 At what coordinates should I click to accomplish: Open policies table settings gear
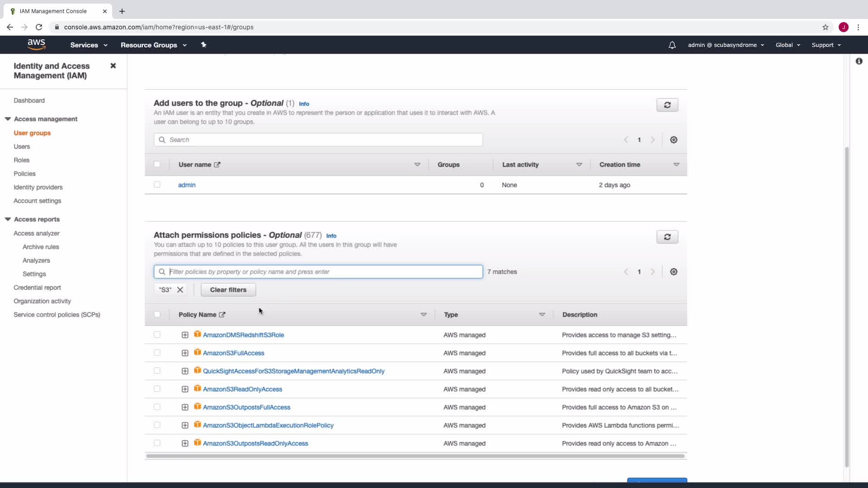point(674,272)
